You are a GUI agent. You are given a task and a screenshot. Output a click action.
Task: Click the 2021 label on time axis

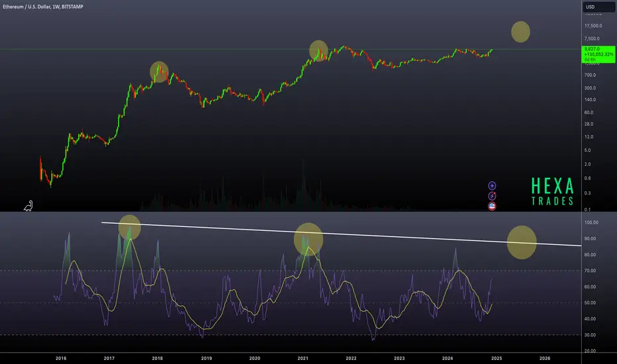[303, 358]
